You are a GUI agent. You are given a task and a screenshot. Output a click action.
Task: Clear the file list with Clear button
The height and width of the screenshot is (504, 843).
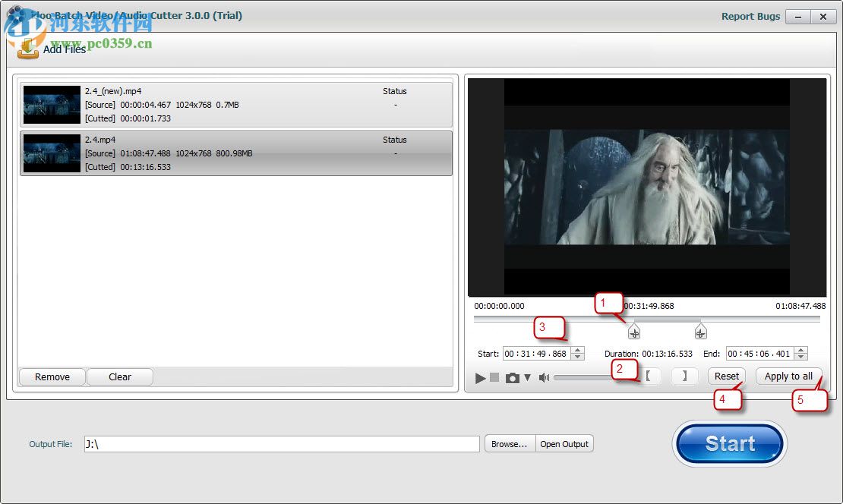pyautogui.click(x=120, y=376)
